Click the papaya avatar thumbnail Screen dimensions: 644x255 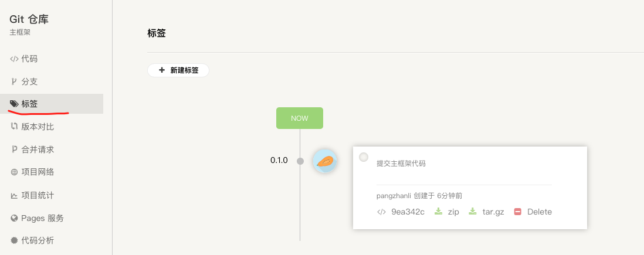pos(325,161)
